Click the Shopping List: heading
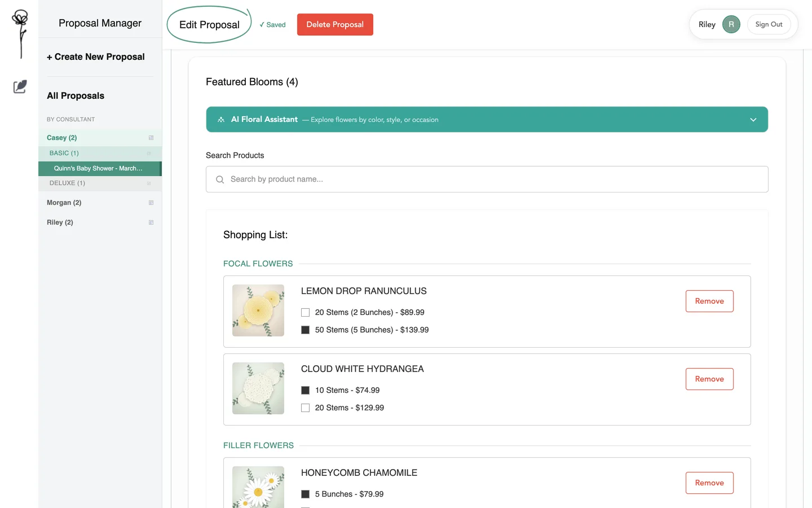Image resolution: width=812 pixels, height=508 pixels. [x=255, y=235]
